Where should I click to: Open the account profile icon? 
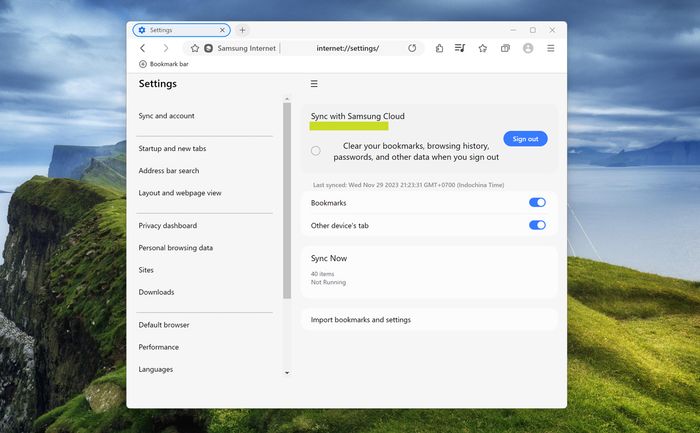528,48
